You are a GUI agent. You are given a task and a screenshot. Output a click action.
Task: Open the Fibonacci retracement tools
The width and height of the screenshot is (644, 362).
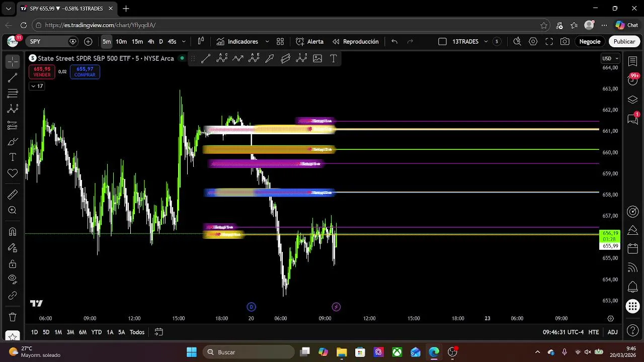[x=13, y=94]
